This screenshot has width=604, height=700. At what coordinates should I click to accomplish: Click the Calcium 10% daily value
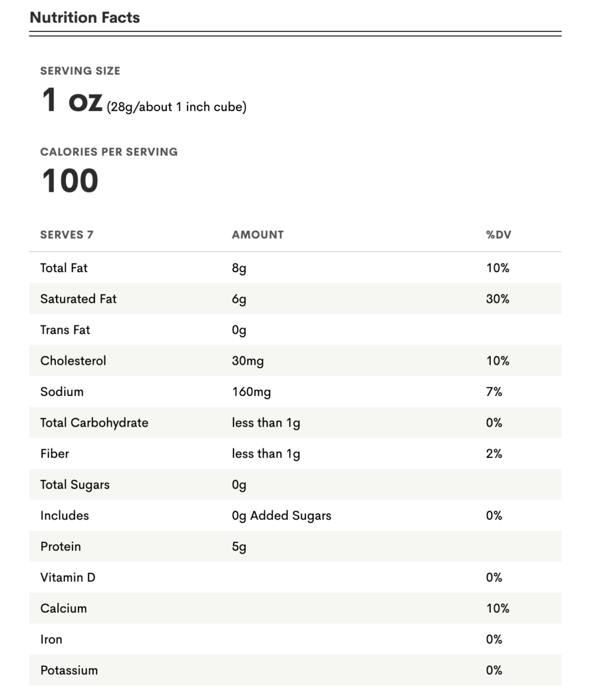[x=497, y=608]
